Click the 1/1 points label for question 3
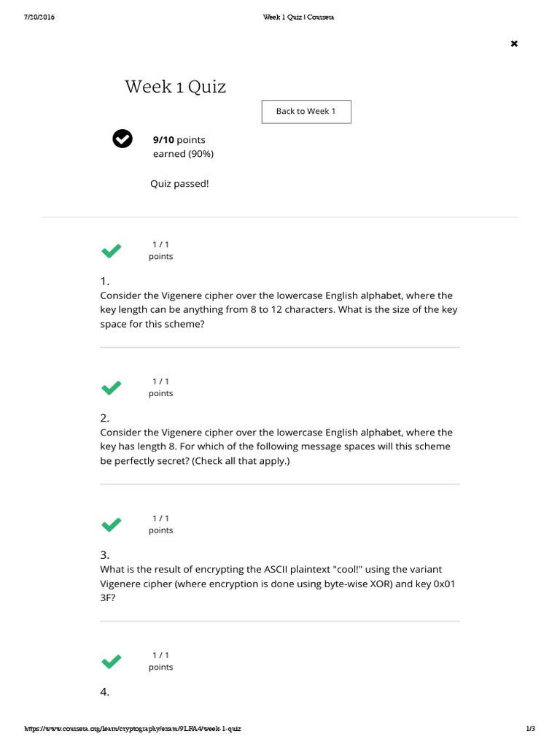This screenshot has width=560, height=747. pyautogui.click(x=161, y=524)
